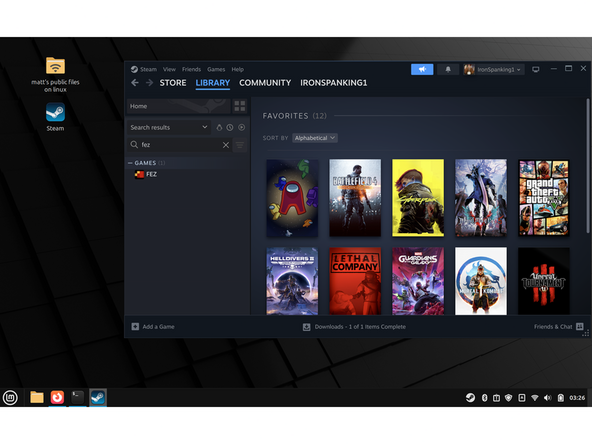
Task: Open file manager from the taskbar
Action: click(37, 397)
